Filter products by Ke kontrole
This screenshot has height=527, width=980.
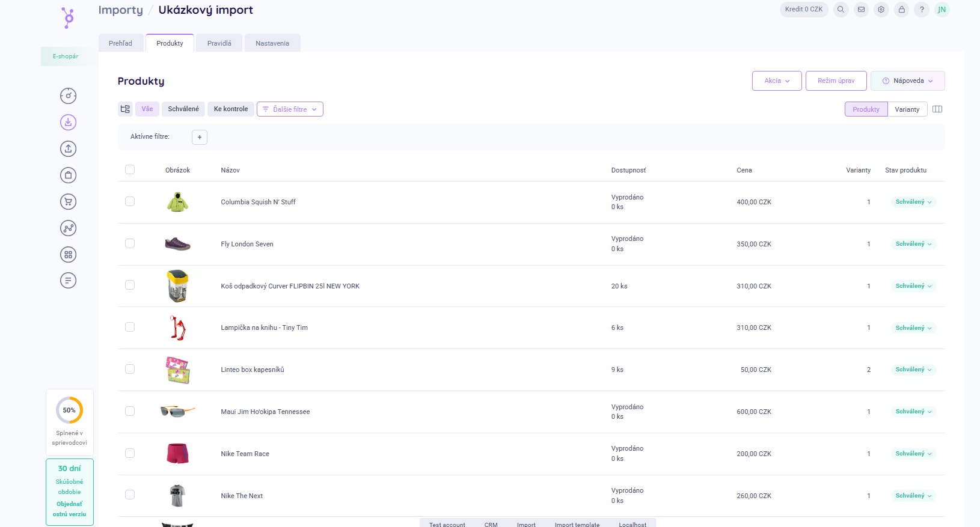(x=231, y=109)
